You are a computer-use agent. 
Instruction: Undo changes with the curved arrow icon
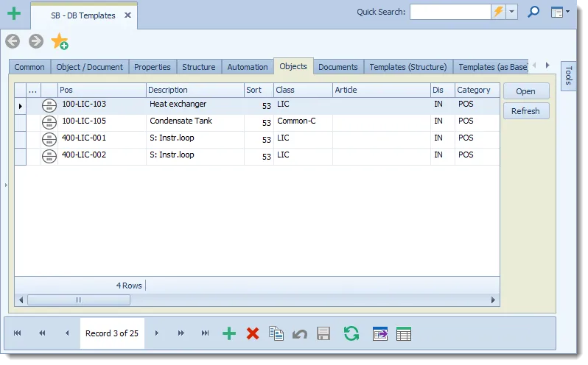pyautogui.click(x=300, y=333)
